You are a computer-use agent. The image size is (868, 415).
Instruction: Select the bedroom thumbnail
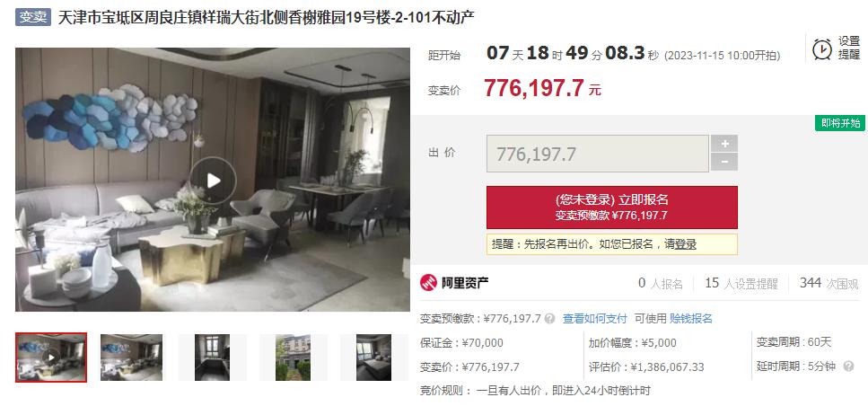point(373,358)
